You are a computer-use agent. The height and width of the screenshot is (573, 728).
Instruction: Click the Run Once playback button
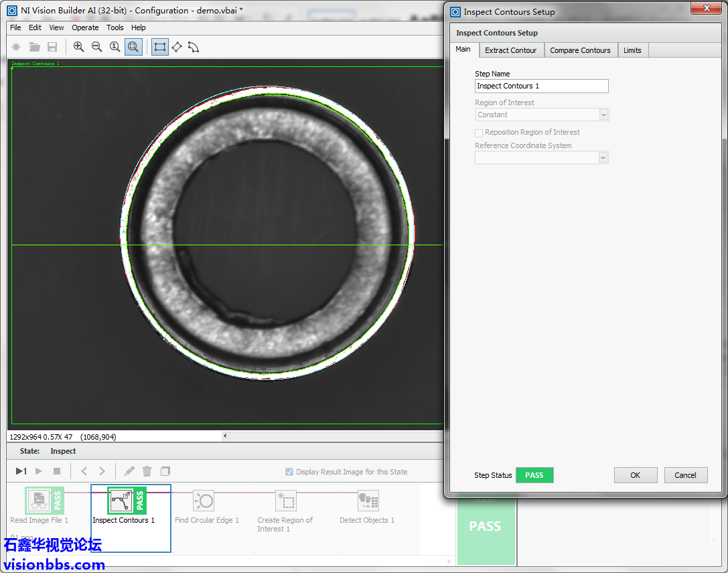tap(21, 471)
